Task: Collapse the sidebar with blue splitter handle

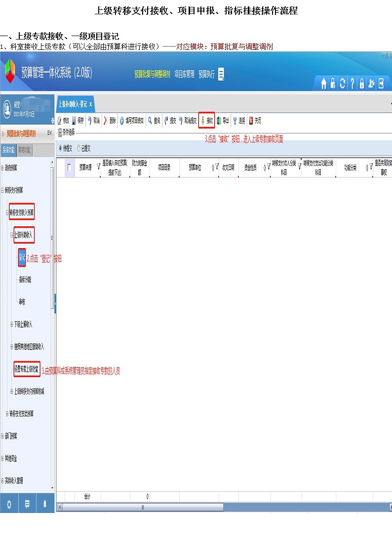Action: point(55,303)
